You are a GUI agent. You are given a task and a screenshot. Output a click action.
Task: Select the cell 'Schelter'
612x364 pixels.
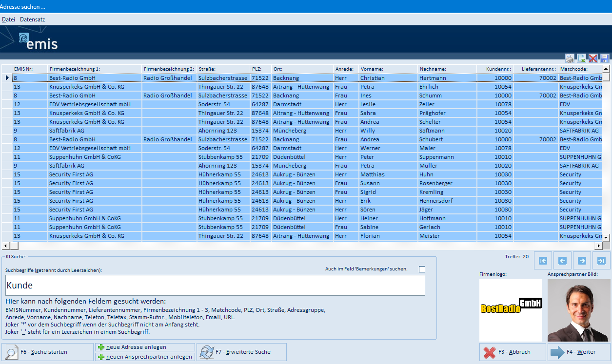point(447,122)
